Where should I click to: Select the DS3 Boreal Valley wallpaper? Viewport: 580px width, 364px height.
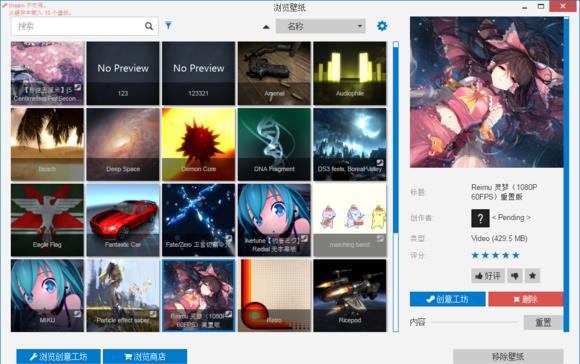(x=350, y=144)
